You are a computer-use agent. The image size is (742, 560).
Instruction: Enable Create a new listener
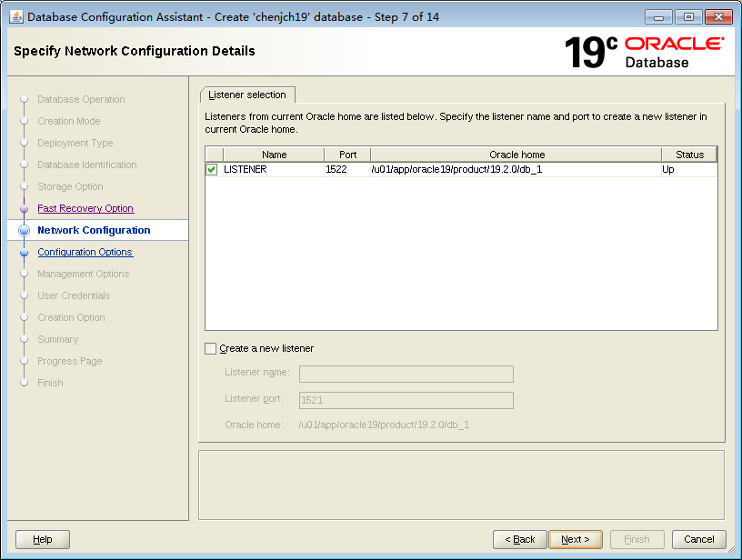click(210, 348)
